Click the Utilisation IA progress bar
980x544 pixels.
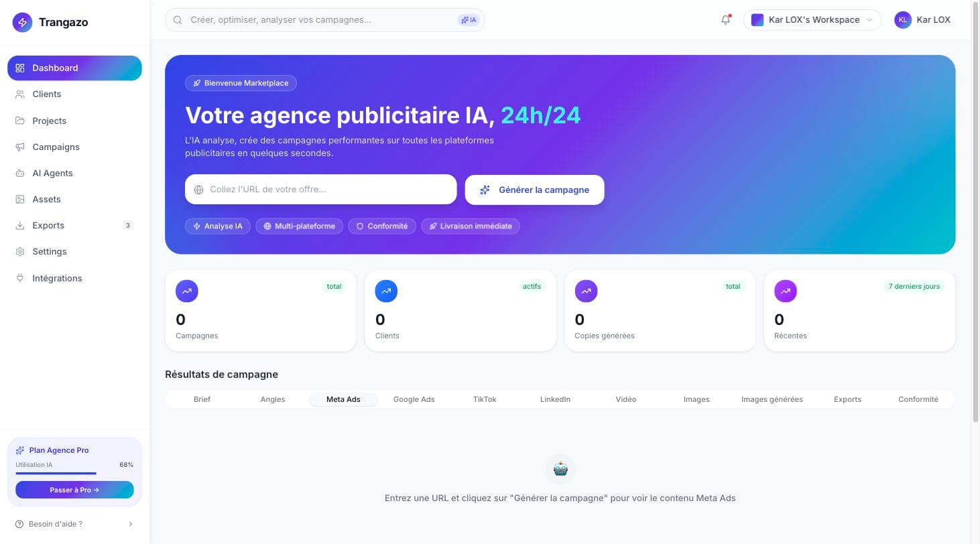74,474
